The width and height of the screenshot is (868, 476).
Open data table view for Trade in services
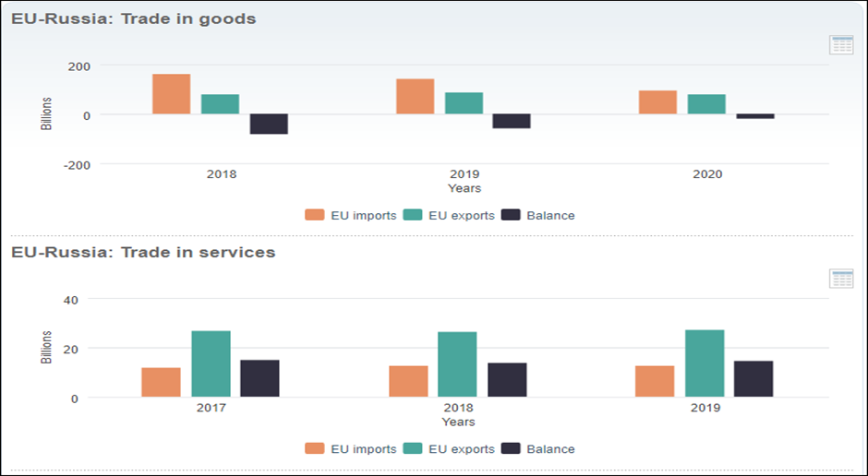[x=841, y=279]
